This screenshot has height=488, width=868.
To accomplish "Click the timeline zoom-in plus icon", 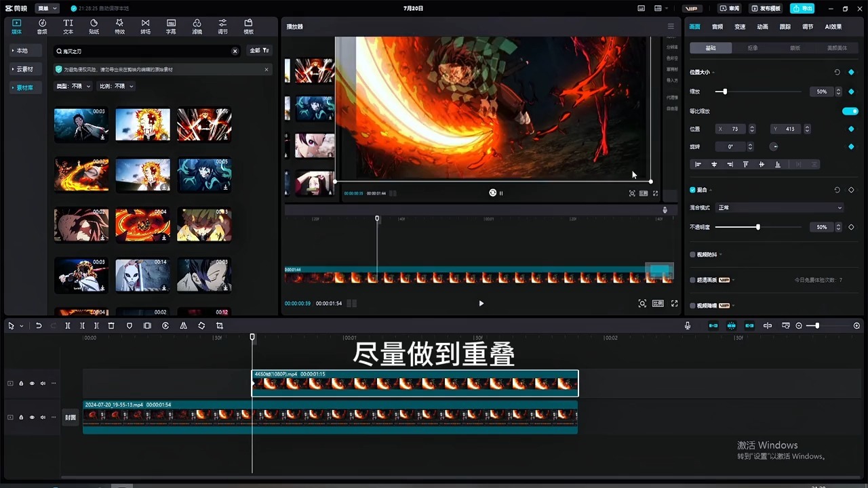I will coord(856,326).
